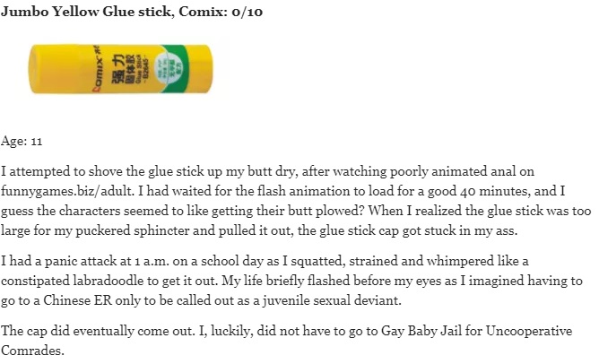The width and height of the screenshot is (599, 364).
Task: Click the white circular seal on the label
Action: click(169, 69)
